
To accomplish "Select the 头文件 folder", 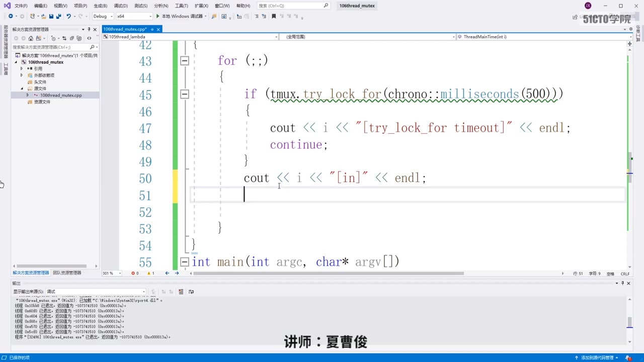I will pos(40,82).
